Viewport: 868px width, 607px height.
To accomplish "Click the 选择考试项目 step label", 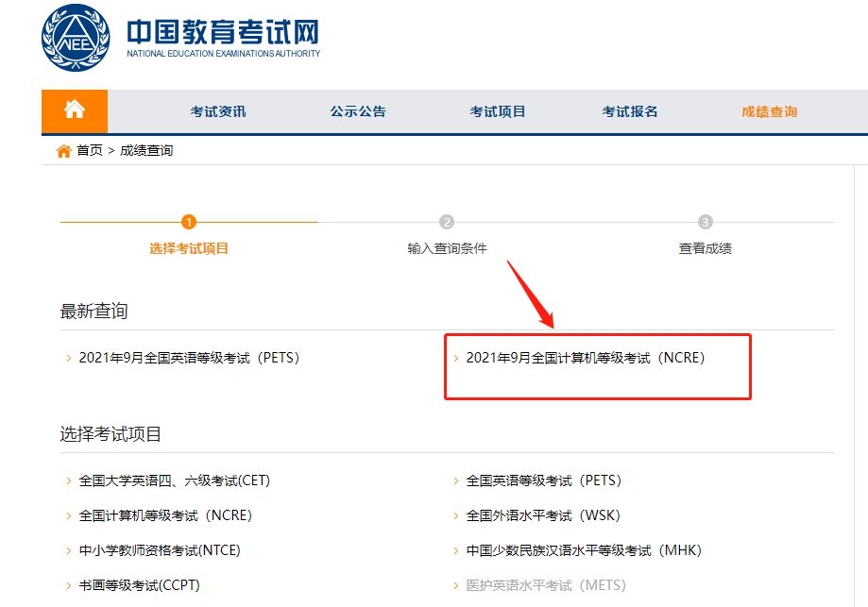I will coord(189,248).
